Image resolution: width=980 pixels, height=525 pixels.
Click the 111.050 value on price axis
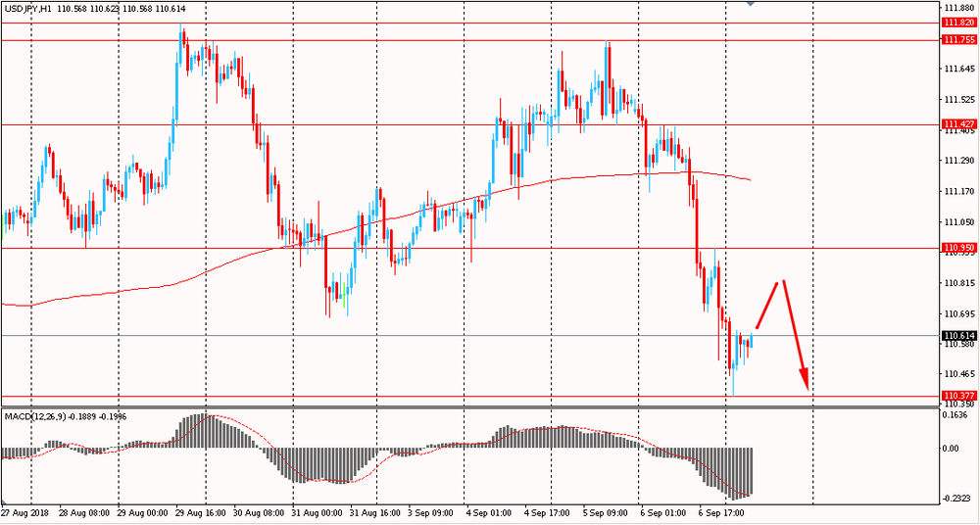(960, 222)
